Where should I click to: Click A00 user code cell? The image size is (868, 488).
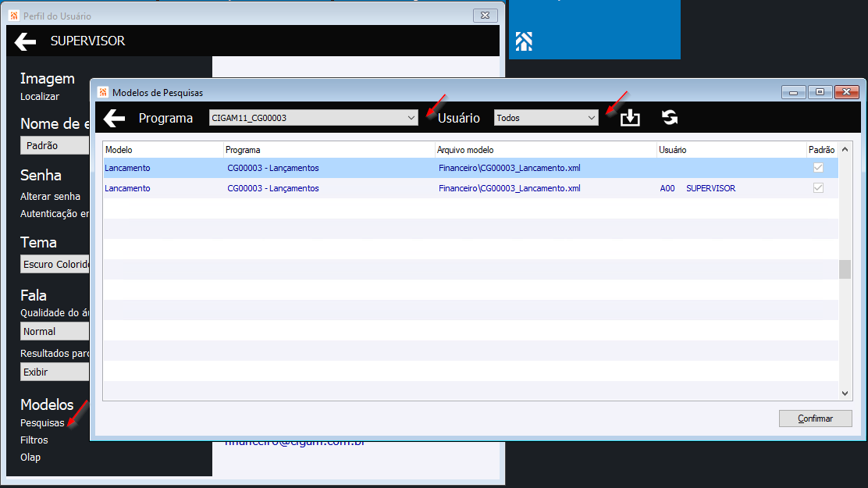point(667,188)
